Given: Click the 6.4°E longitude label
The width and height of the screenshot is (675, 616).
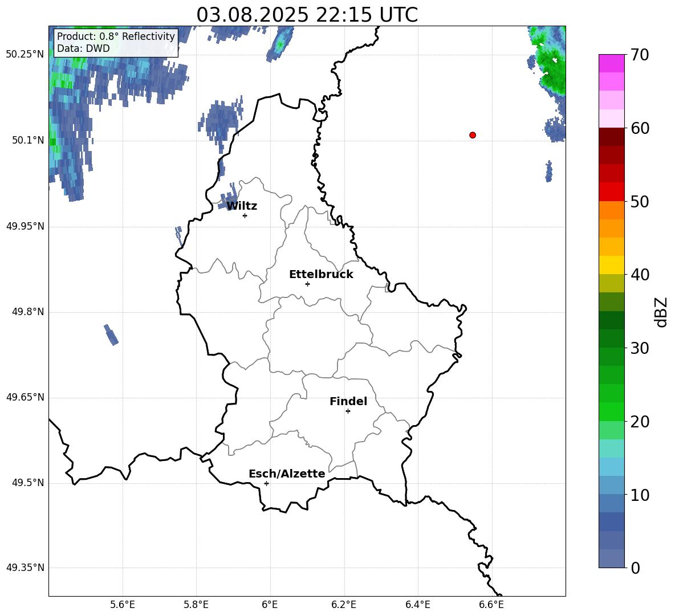Looking at the screenshot, I should click(x=417, y=605).
